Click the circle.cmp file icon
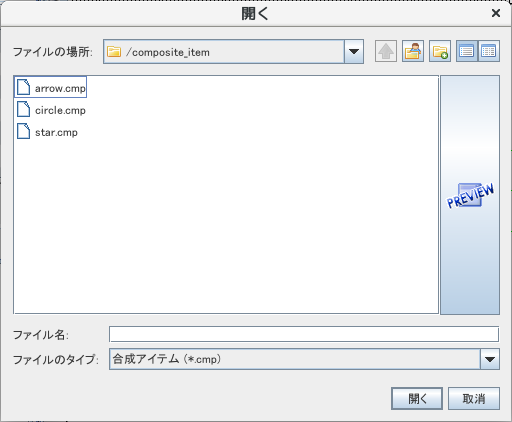512x422 pixels. point(24,109)
